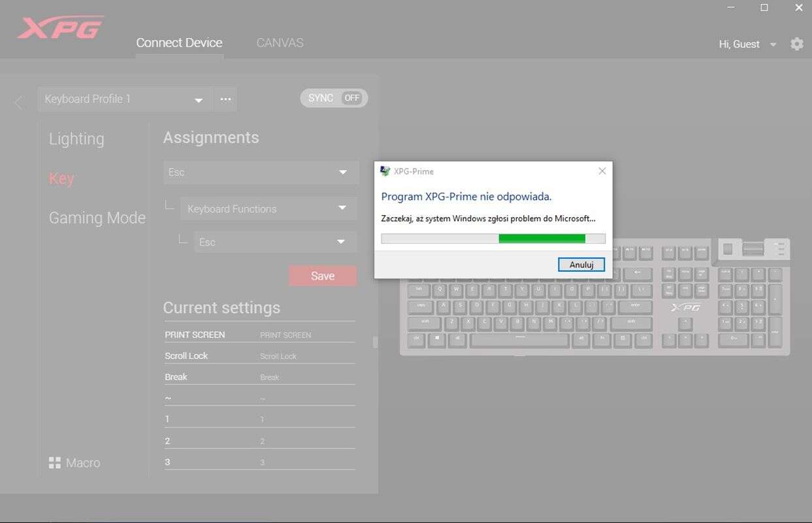Screen dimensions: 812x523
Task: Select the Connect Device tab
Action: coord(179,43)
